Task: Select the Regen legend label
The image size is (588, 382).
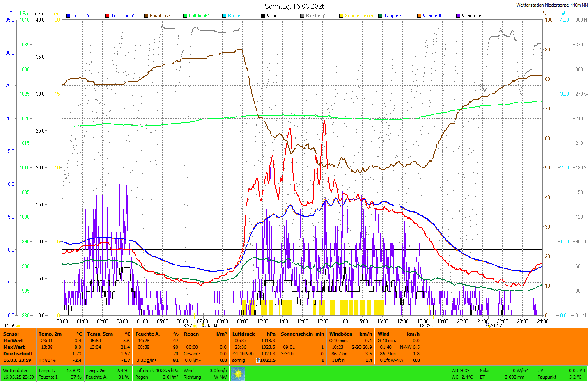Action: pyautogui.click(x=235, y=16)
